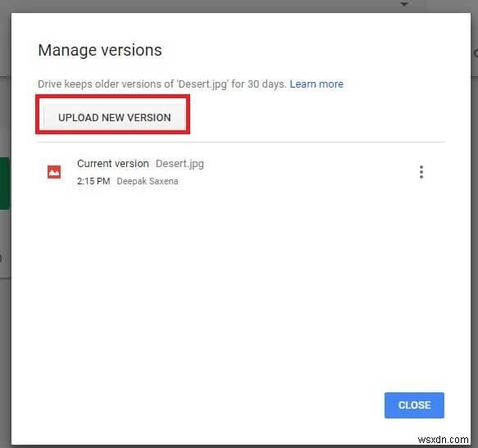Click the red image file icon
The image size is (478, 448).
(x=54, y=172)
